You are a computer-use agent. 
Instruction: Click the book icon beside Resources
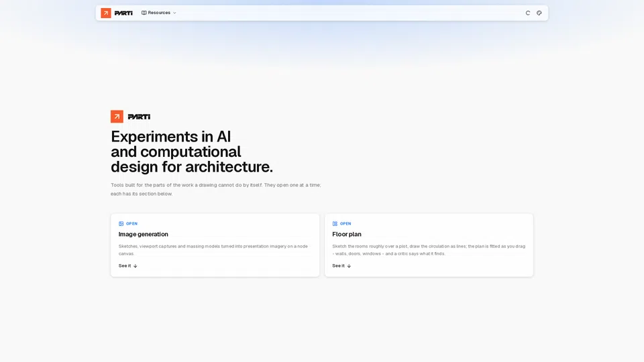[x=144, y=13]
